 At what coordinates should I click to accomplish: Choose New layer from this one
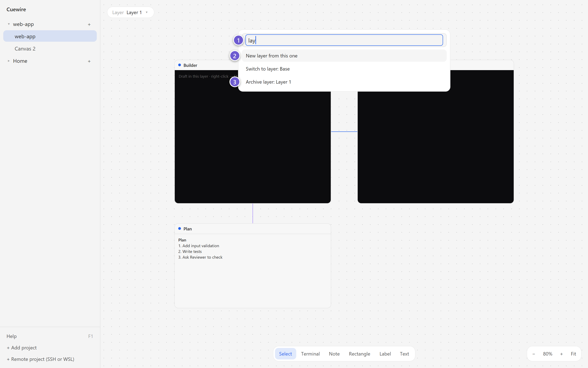pyautogui.click(x=344, y=56)
